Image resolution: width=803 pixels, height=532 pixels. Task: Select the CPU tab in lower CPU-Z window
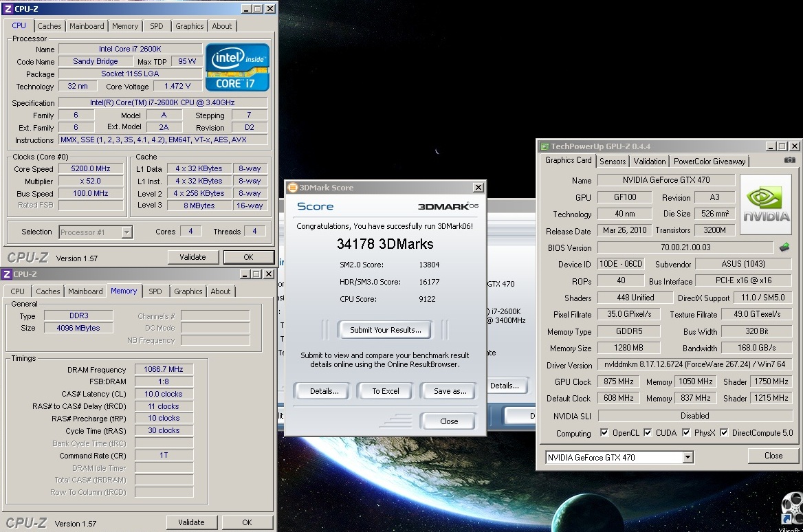point(17,291)
